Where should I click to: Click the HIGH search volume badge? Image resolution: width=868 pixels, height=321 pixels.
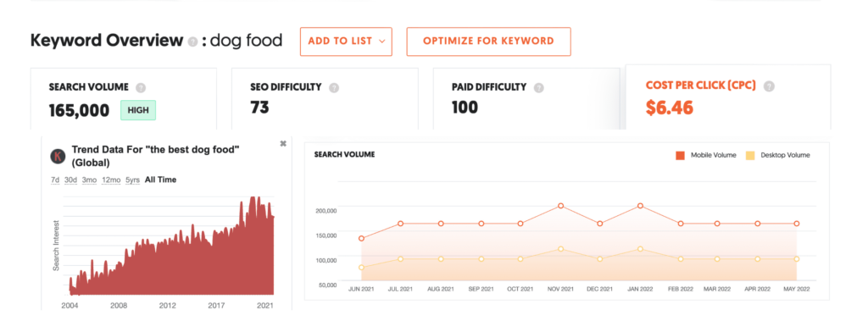[x=138, y=110]
